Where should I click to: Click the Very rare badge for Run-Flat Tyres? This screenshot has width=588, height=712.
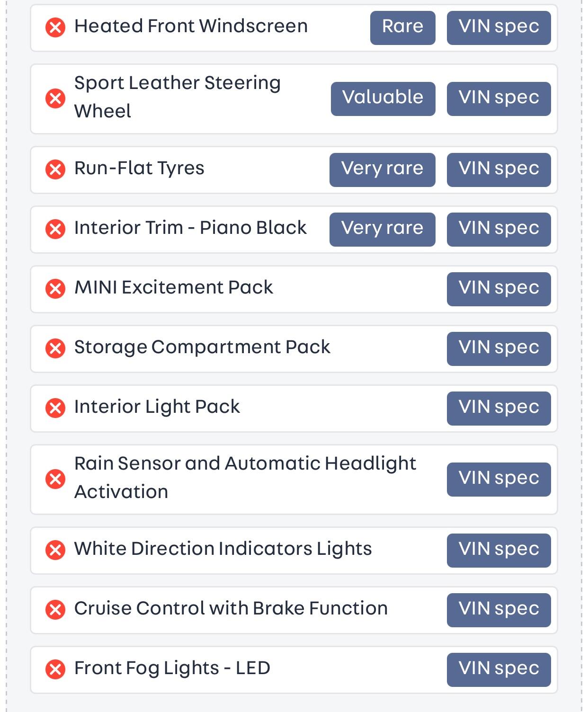[x=382, y=169]
